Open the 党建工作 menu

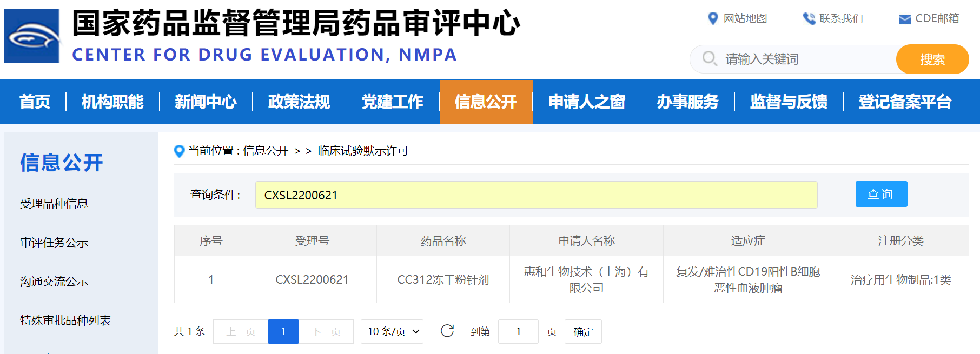(x=393, y=102)
